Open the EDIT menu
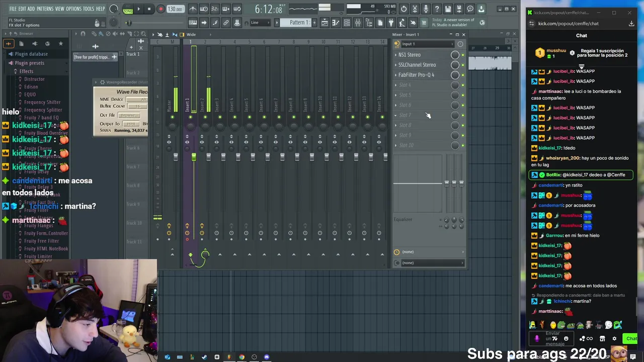The height and width of the screenshot is (362, 644). (22, 9)
